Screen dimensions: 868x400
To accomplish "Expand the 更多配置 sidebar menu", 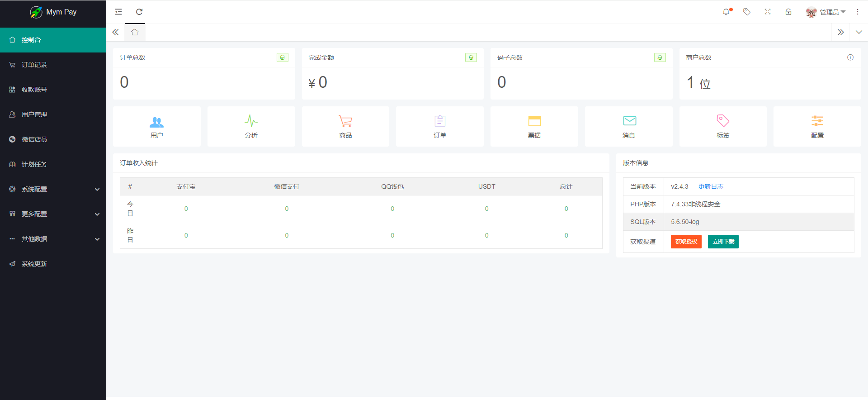I will 53,214.
